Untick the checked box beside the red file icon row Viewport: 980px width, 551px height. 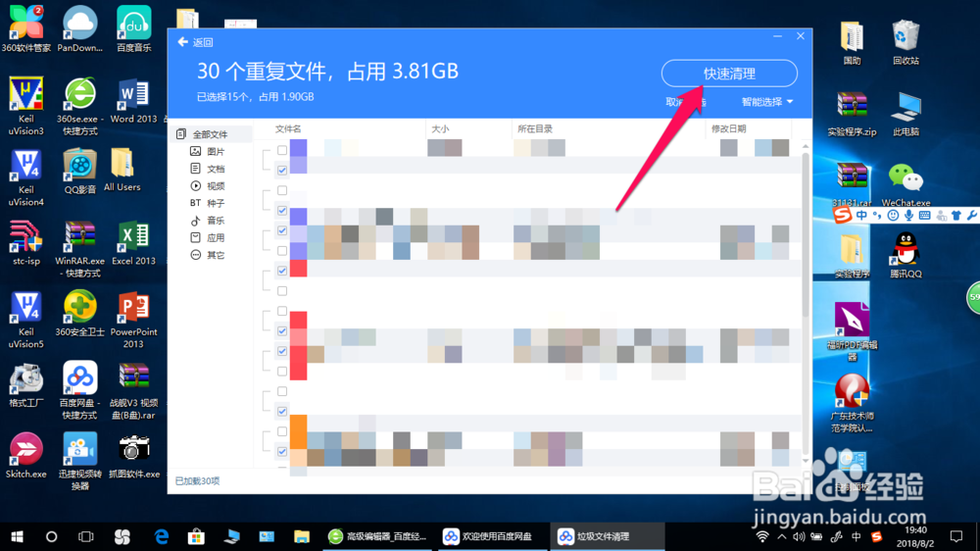coord(282,271)
